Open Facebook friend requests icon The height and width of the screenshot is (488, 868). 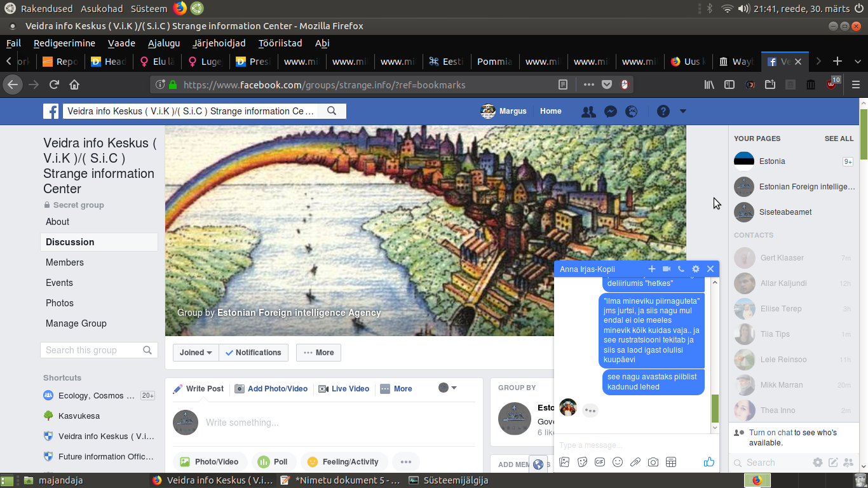(x=588, y=111)
